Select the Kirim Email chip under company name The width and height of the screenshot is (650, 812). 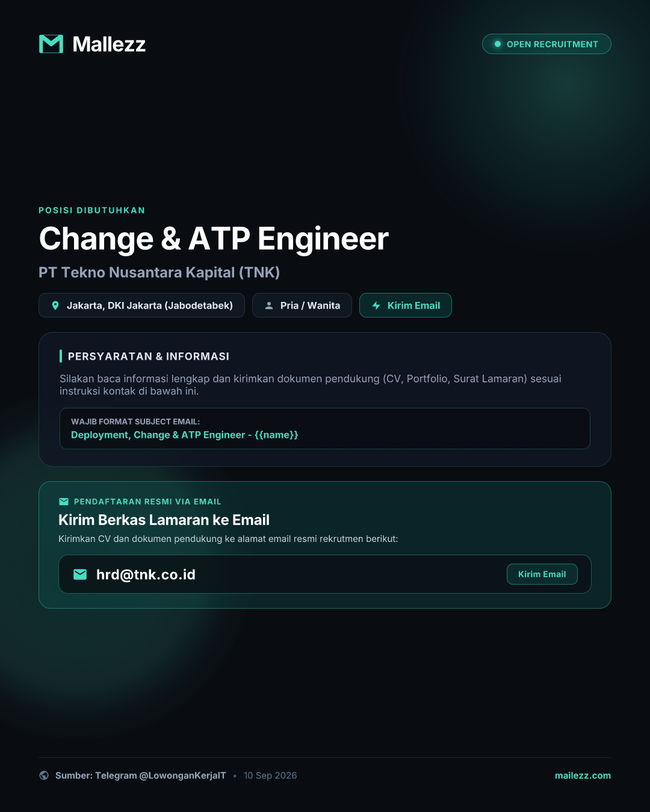(x=406, y=306)
